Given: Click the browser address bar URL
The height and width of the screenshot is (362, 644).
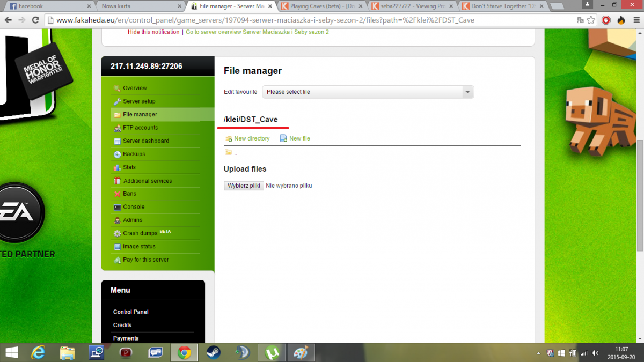Looking at the screenshot, I should 265,20.
